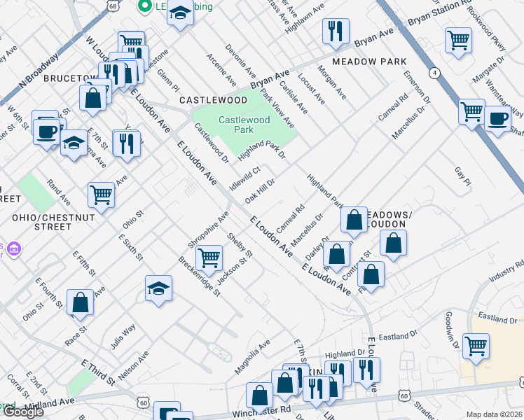Click the Julia Way label
The image size is (524, 420).
(123, 337)
